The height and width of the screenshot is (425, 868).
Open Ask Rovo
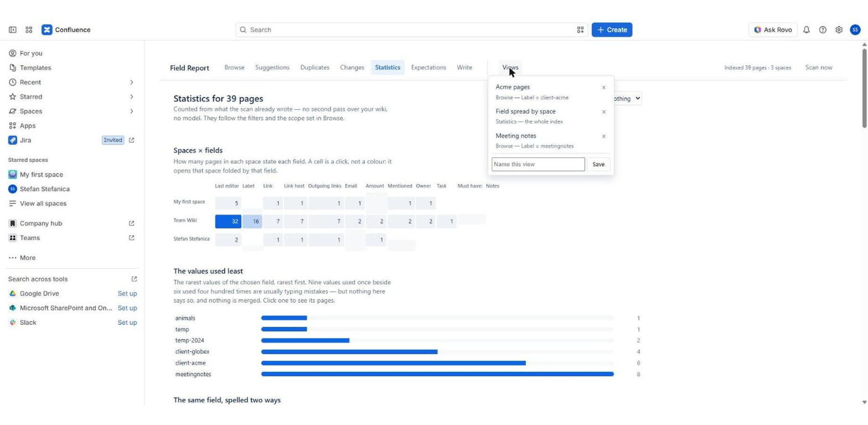point(773,30)
